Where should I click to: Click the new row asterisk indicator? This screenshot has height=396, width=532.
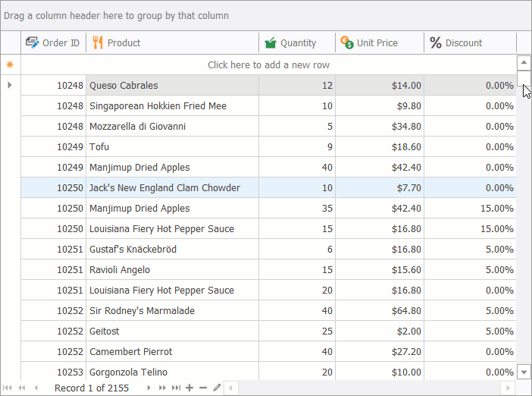[x=10, y=64]
